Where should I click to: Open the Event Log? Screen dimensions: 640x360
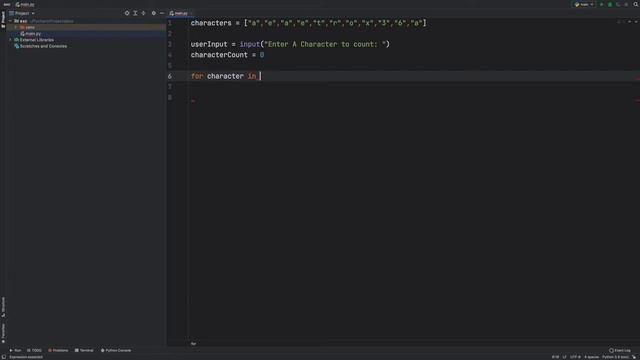click(x=620, y=350)
